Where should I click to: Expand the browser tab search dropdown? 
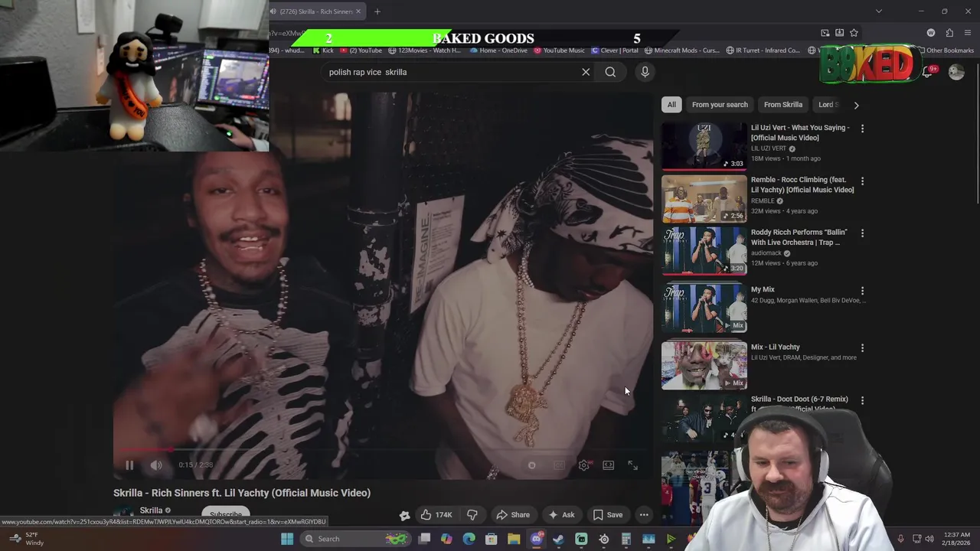click(879, 11)
